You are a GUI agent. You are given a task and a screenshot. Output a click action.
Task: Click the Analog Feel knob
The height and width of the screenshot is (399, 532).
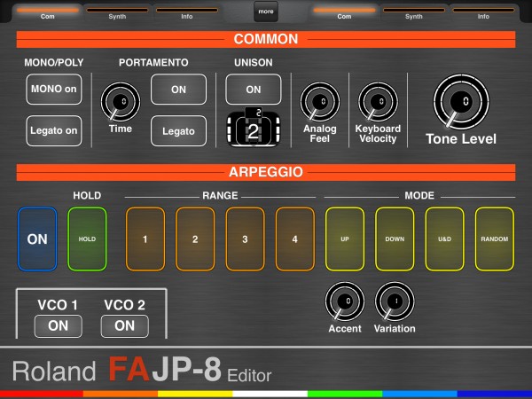[319, 101]
